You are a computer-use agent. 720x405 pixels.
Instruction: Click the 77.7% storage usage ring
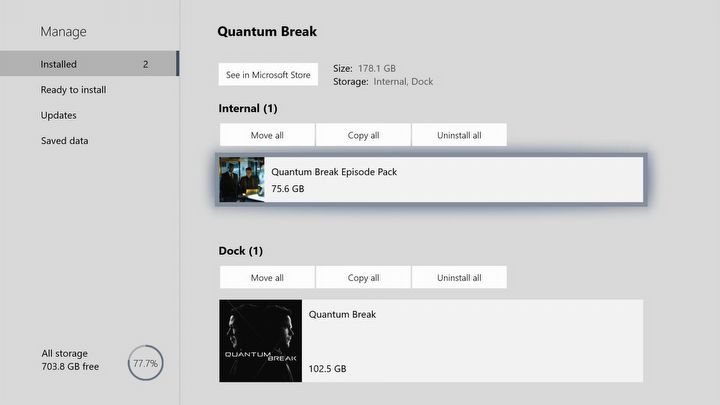(x=145, y=362)
